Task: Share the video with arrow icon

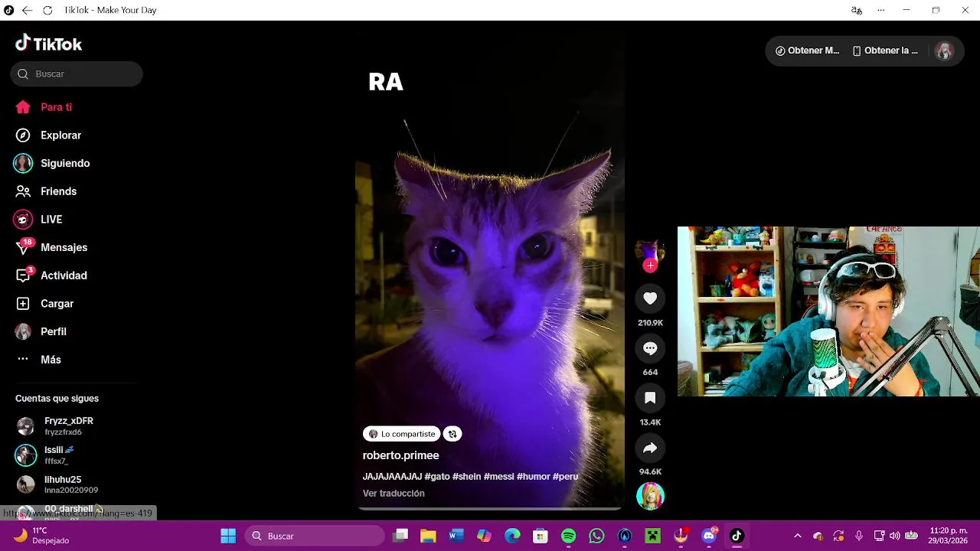Action: pyautogui.click(x=650, y=448)
